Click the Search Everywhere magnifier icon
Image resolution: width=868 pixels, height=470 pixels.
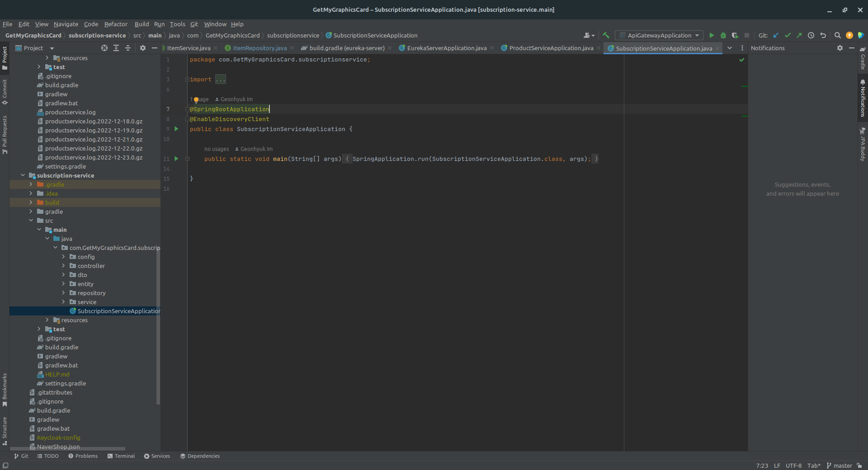click(837, 35)
